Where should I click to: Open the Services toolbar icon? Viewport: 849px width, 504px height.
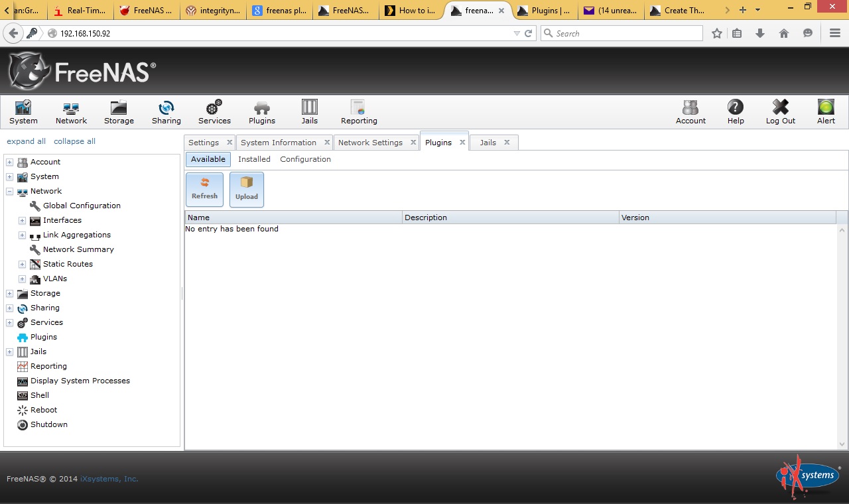[214, 111]
